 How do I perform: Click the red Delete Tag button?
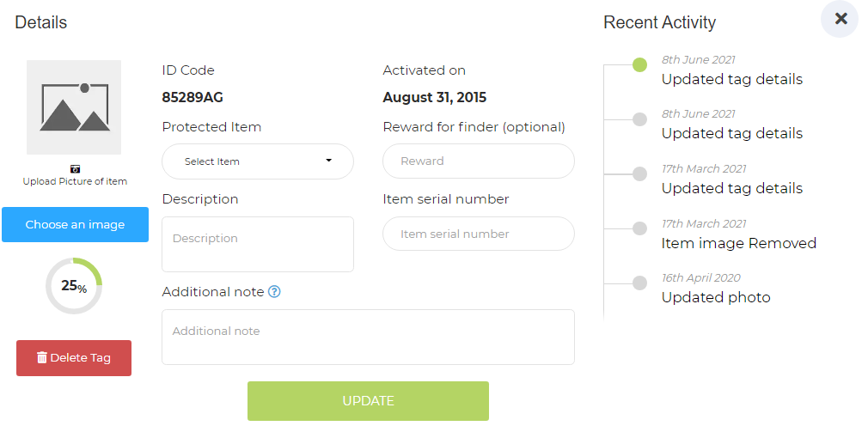pyautogui.click(x=74, y=358)
